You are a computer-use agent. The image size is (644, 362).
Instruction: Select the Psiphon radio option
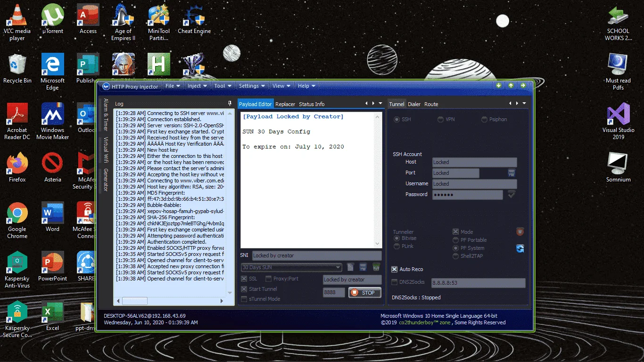click(484, 120)
